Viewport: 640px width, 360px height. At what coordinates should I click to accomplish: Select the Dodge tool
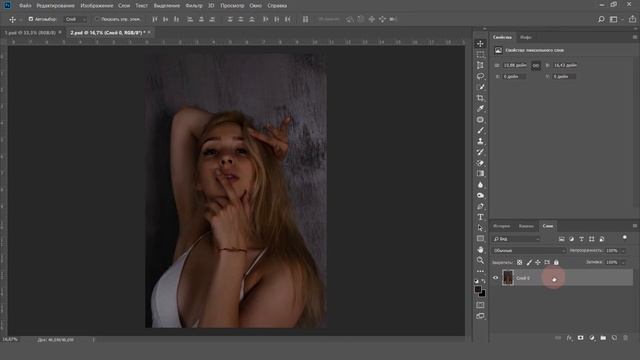tap(480, 195)
